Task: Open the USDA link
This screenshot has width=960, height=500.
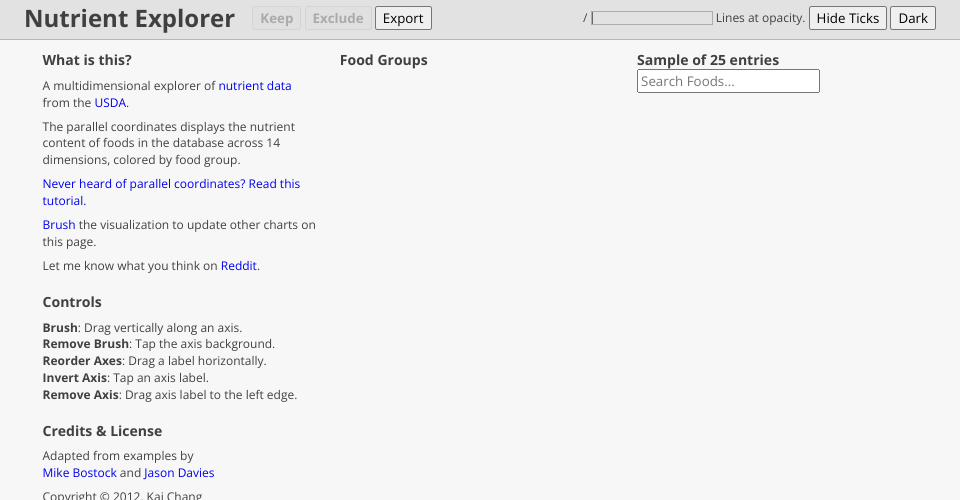Action: point(110,103)
